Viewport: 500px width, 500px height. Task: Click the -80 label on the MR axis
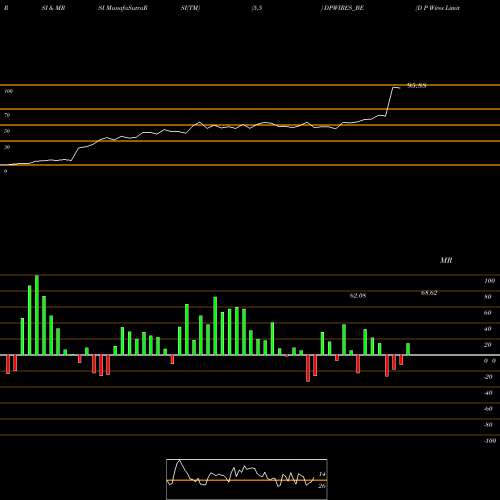point(488,425)
